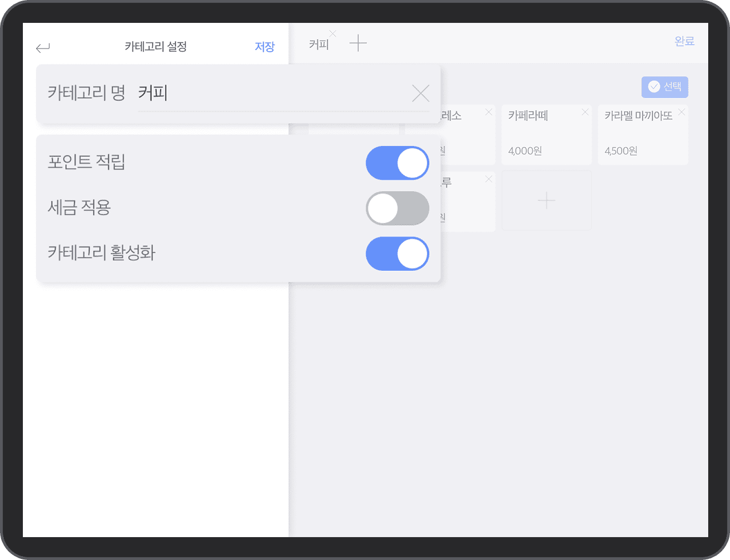The image size is (730, 560).
Task: Toggle the 포인트 적립 switch
Action: [x=397, y=163]
